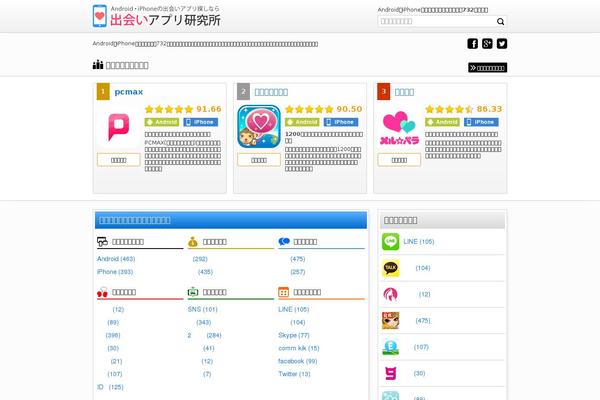
Task: Click the iPhone badge on pcmax card
Action: pos(201,122)
